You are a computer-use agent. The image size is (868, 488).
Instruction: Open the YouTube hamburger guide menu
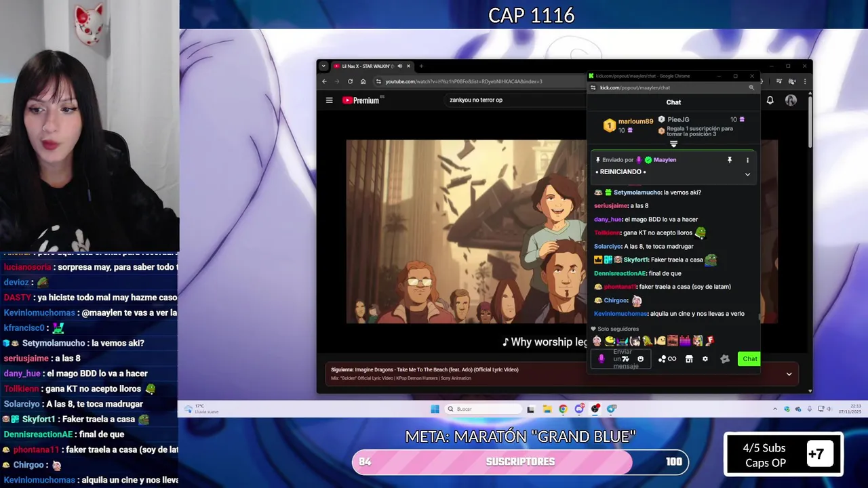(x=329, y=100)
